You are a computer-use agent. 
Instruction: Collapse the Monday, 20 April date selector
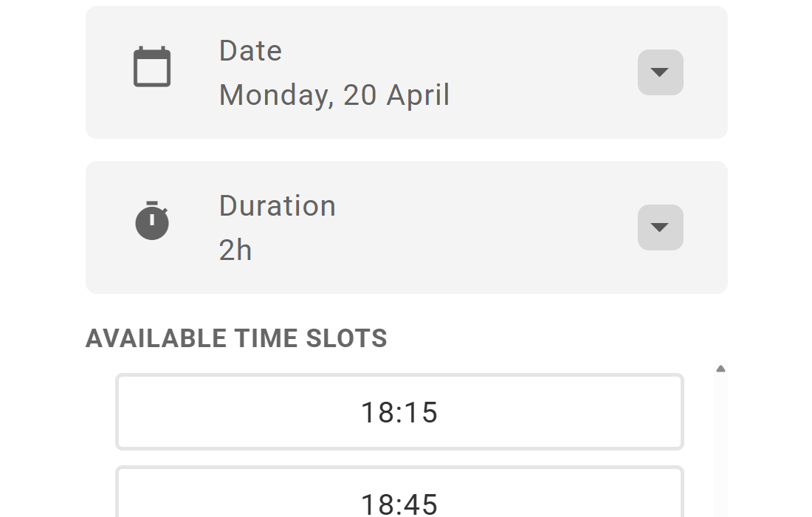(659, 72)
